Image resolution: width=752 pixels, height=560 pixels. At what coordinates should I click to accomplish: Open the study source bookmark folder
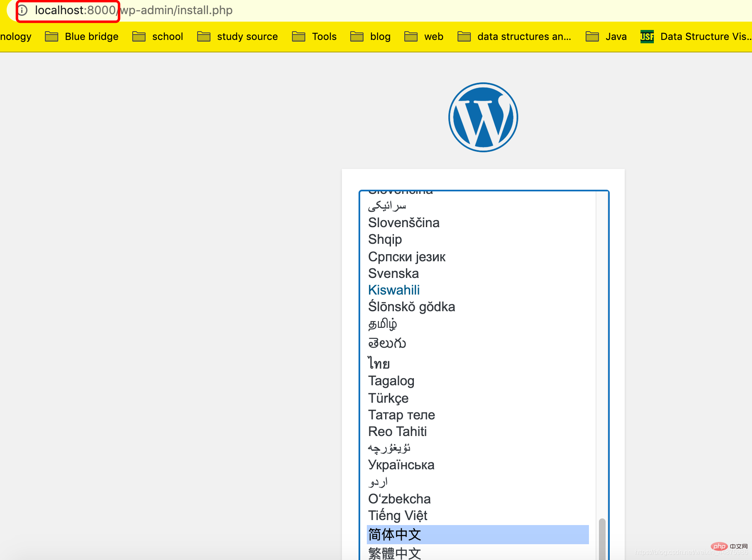point(237,37)
